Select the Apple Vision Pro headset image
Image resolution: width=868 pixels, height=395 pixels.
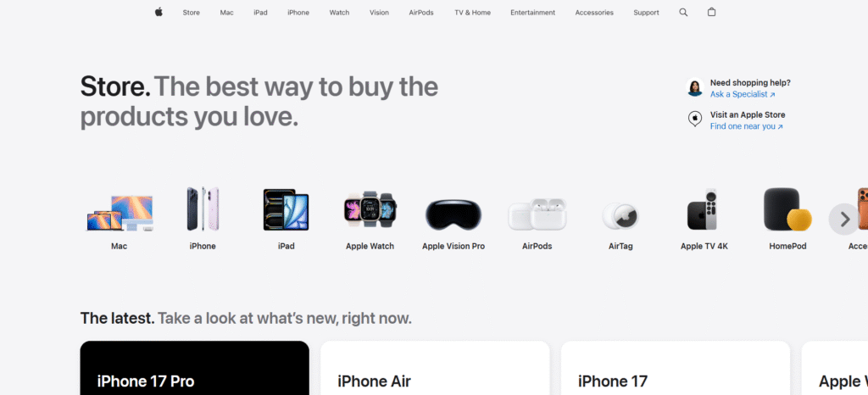453,214
